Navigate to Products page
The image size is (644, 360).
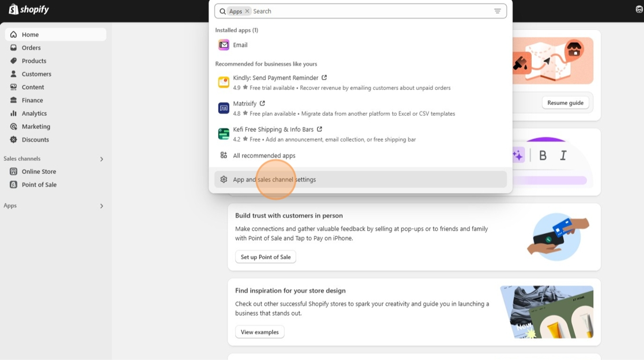pos(34,61)
